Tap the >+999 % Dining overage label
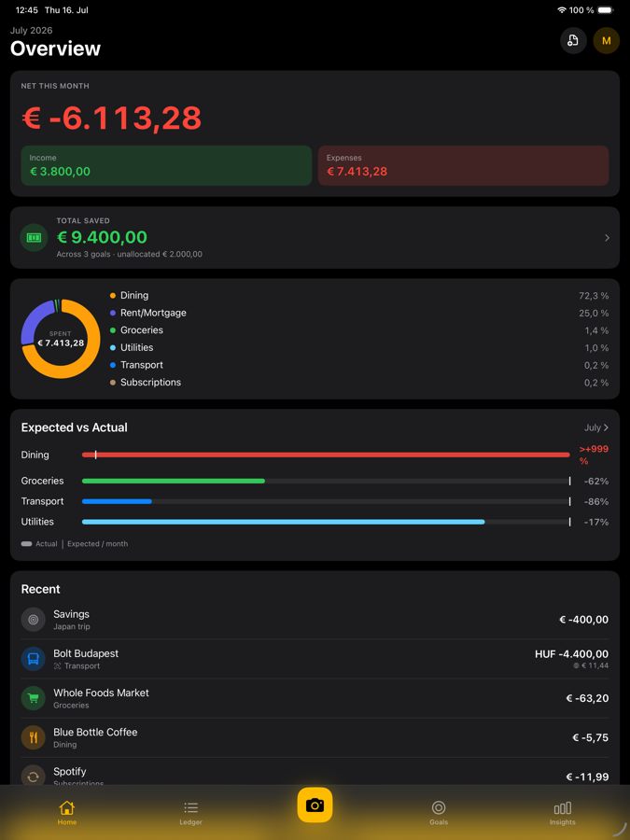This screenshot has width=630, height=840. 594,455
